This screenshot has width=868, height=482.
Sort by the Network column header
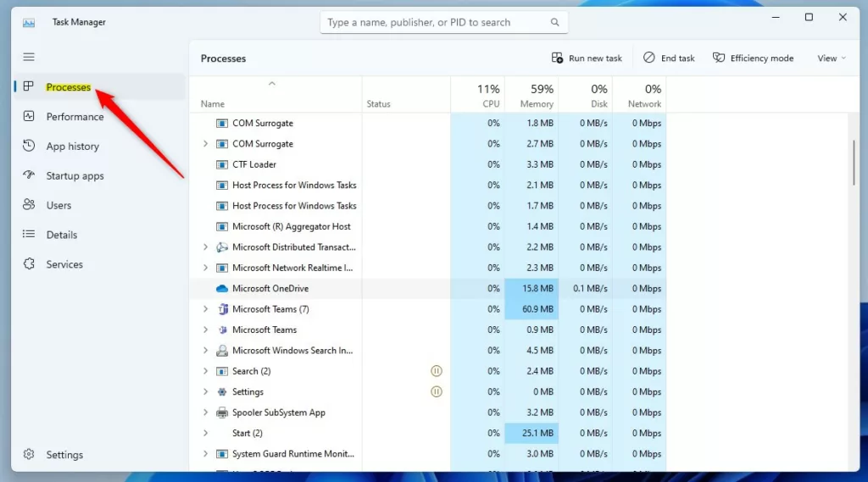639,95
